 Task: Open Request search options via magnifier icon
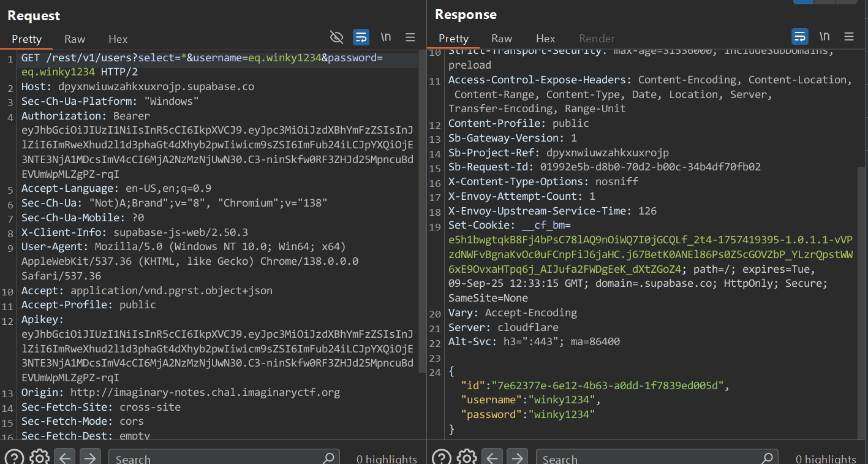pyautogui.click(x=329, y=457)
